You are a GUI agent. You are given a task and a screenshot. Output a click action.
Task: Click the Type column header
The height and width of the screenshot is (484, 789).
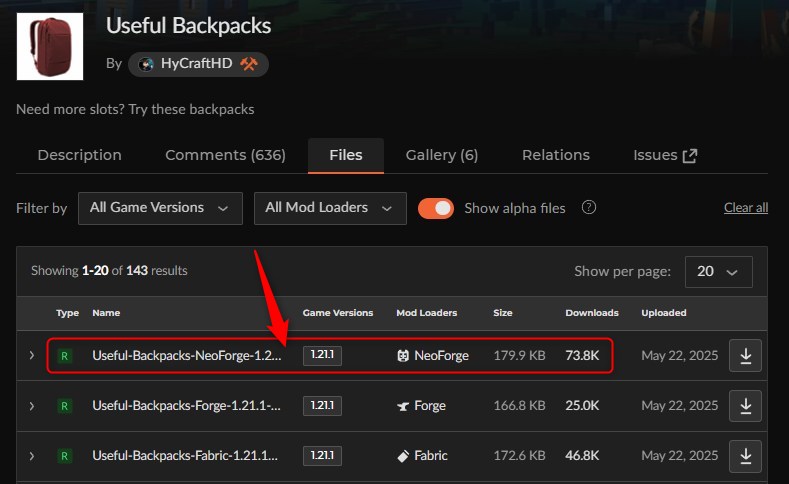[67, 313]
